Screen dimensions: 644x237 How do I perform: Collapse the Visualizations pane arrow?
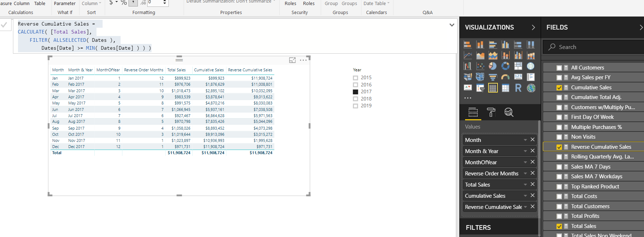pos(533,27)
